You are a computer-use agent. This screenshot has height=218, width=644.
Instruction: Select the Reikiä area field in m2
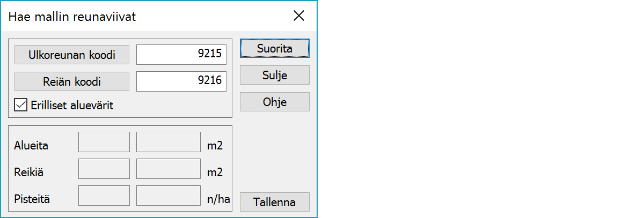(x=169, y=169)
